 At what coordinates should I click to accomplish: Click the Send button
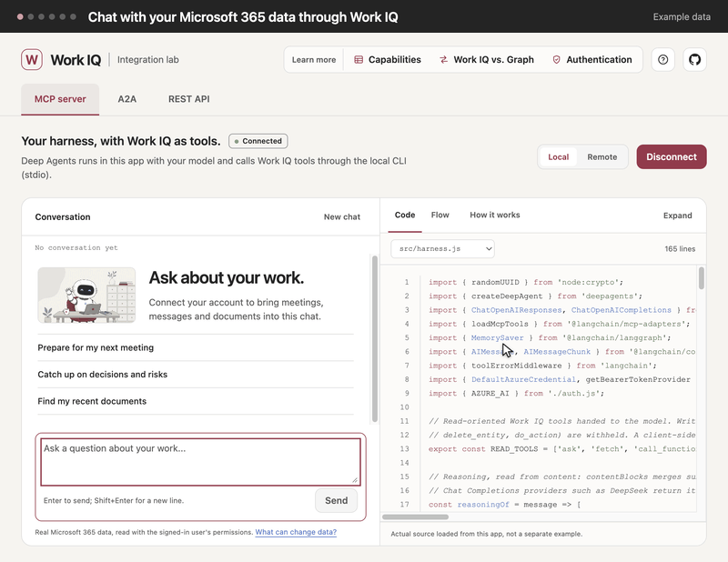click(x=336, y=500)
